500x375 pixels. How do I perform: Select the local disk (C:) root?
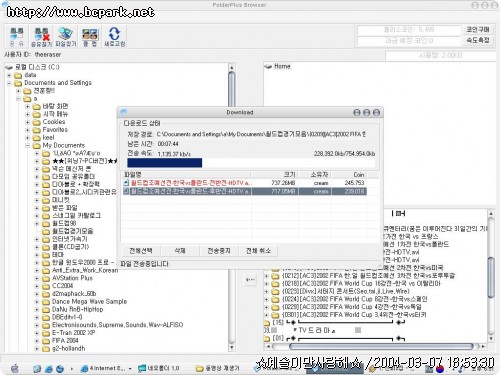[x=37, y=67]
